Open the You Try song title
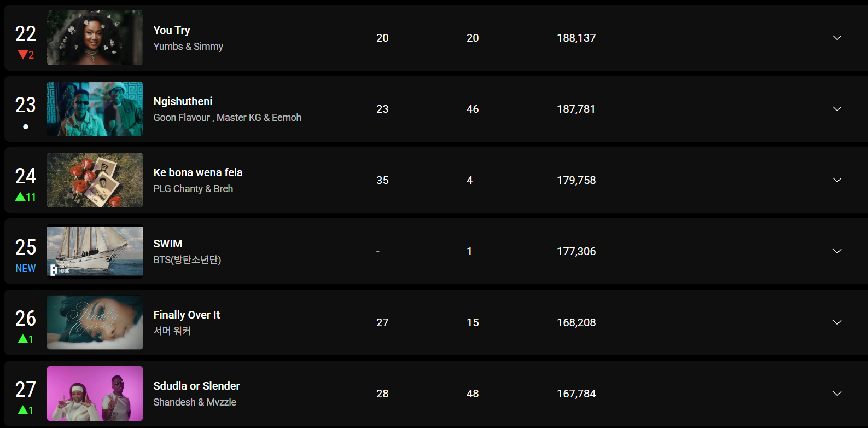 pyautogui.click(x=172, y=30)
